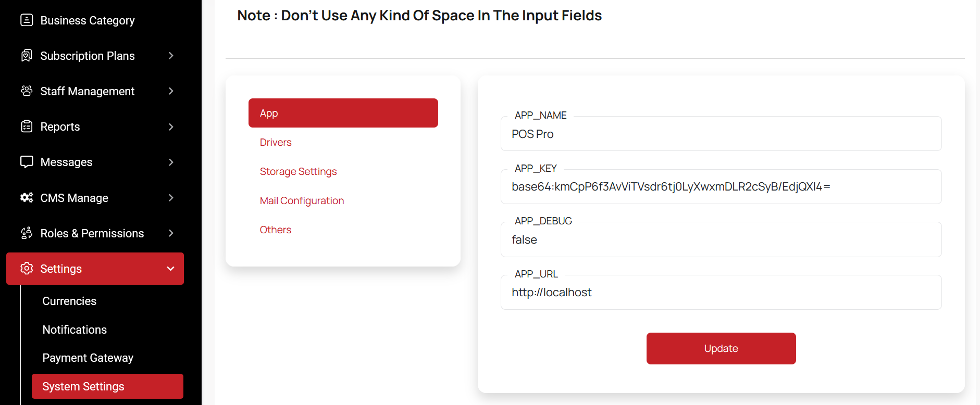980x405 pixels.
Task: Expand the Staff Management chevron
Action: pos(171,91)
